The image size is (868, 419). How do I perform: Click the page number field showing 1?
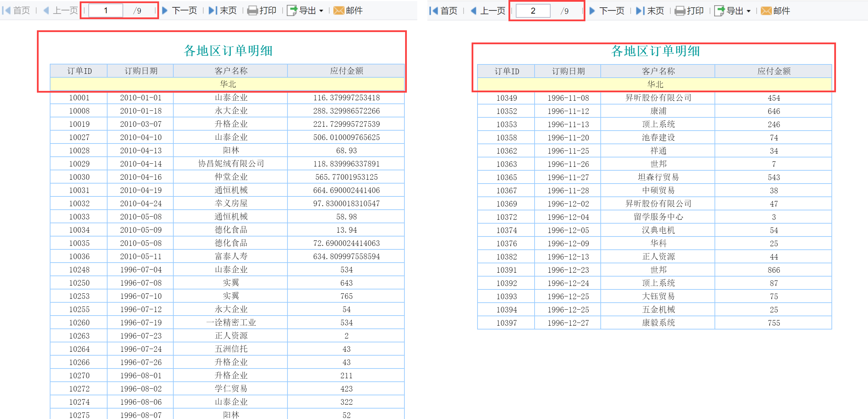point(106,11)
